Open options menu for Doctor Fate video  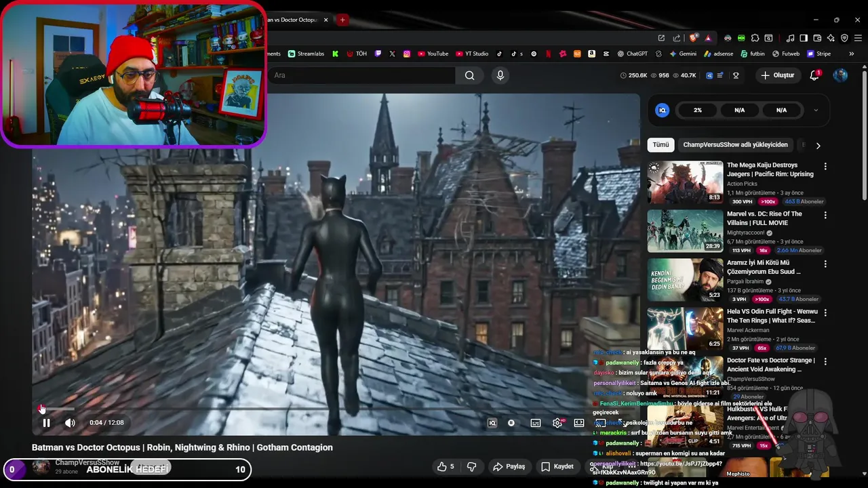[825, 361]
